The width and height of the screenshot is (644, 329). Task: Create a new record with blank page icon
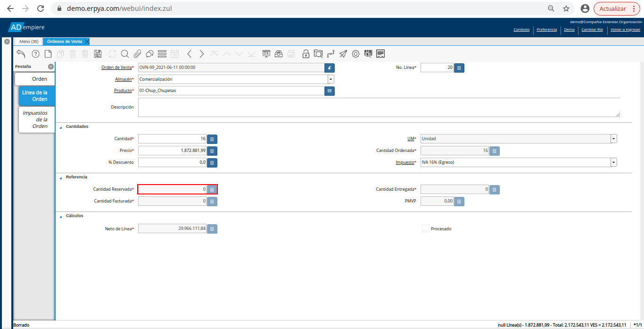tap(48, 54)
